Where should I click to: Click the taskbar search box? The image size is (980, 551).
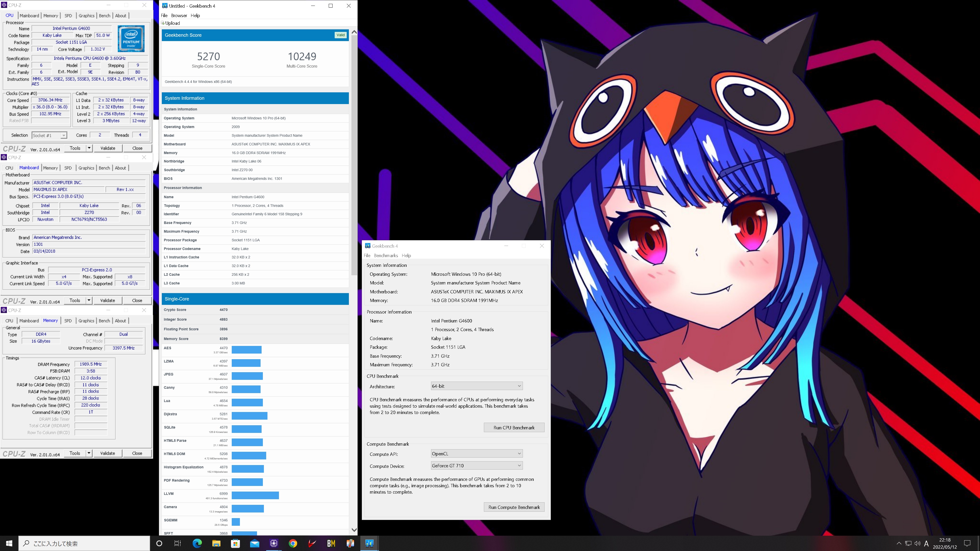point(84,543)
